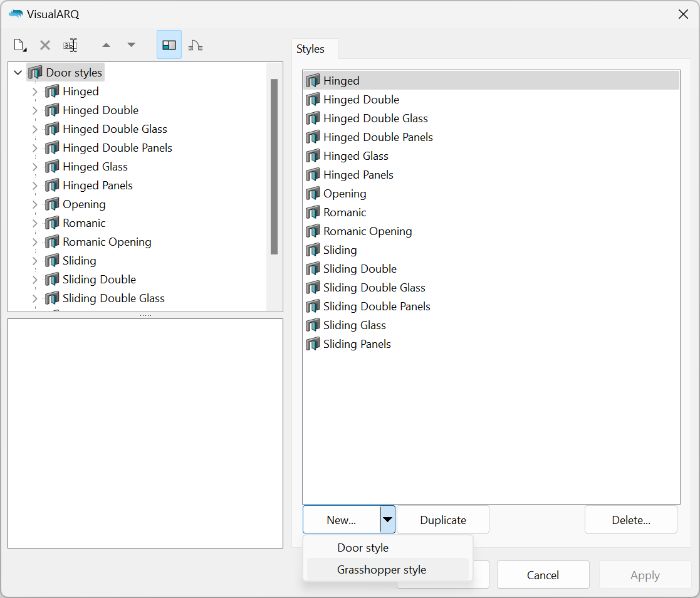The width and height of the screenshot is (700, 598).
Task: Click the Move Down arrow icon
Action: tap(131, 45)
